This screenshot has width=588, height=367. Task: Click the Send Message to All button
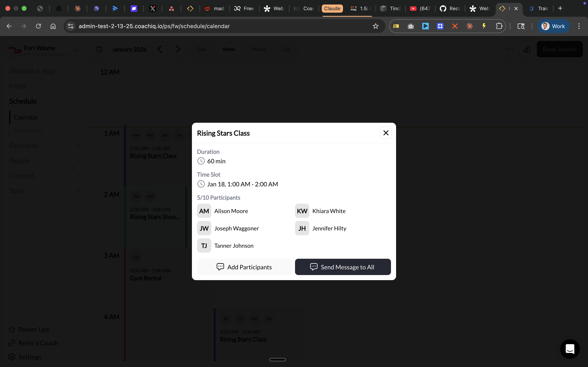click(x=343, y=267)
